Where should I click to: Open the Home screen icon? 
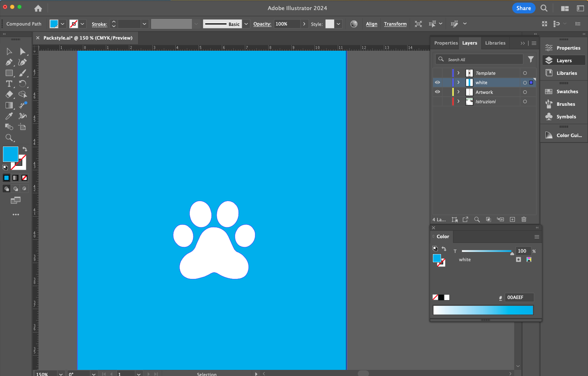pos(38,8)
